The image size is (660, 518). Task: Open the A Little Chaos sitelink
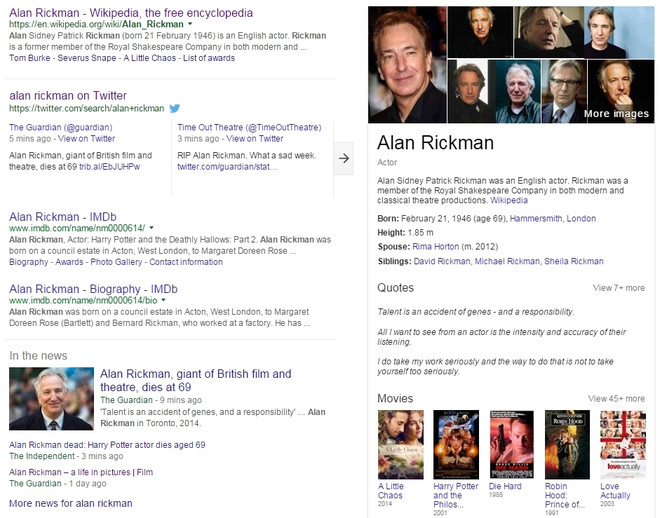[149, 58]
